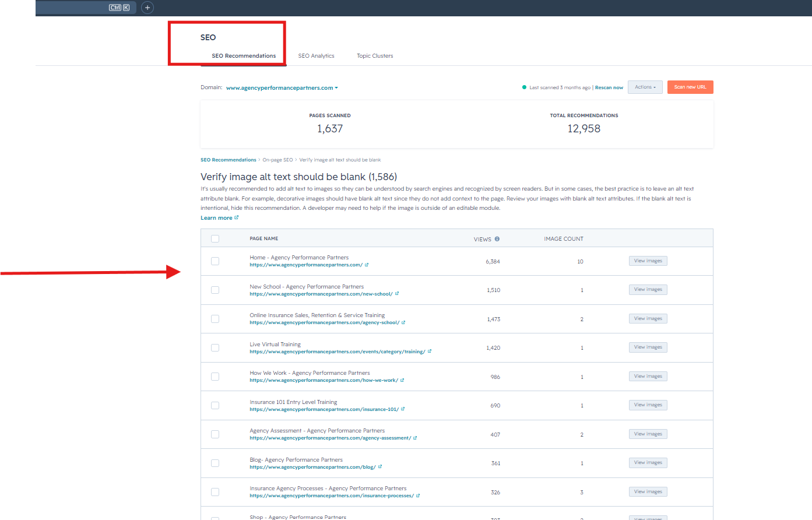Click the title 'Agency Assessment - Agency Performance Partners'

(x=317, y=431)
